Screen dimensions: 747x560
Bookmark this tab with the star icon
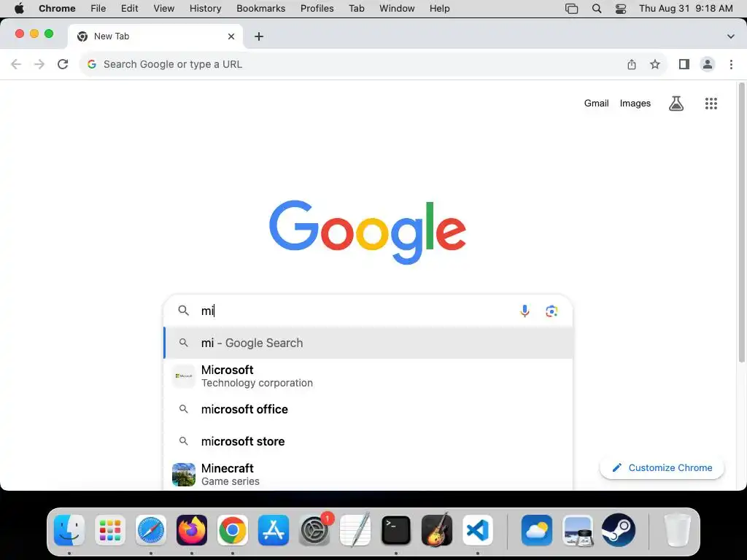(655, 64)
